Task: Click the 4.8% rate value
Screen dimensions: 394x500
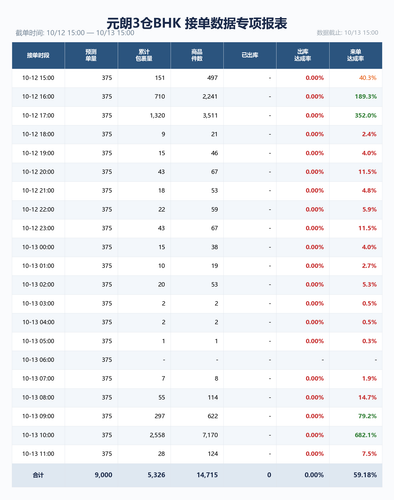Action: click(x=369, y=191)
